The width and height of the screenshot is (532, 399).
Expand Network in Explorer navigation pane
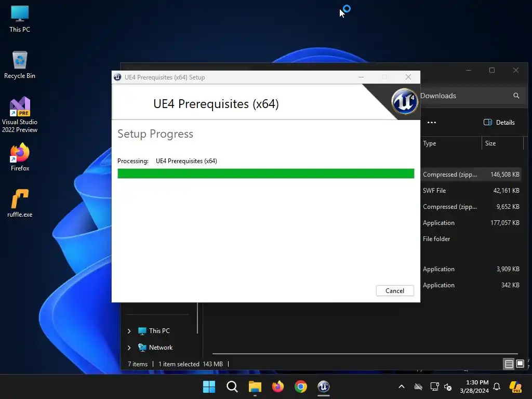coord(129,348)
